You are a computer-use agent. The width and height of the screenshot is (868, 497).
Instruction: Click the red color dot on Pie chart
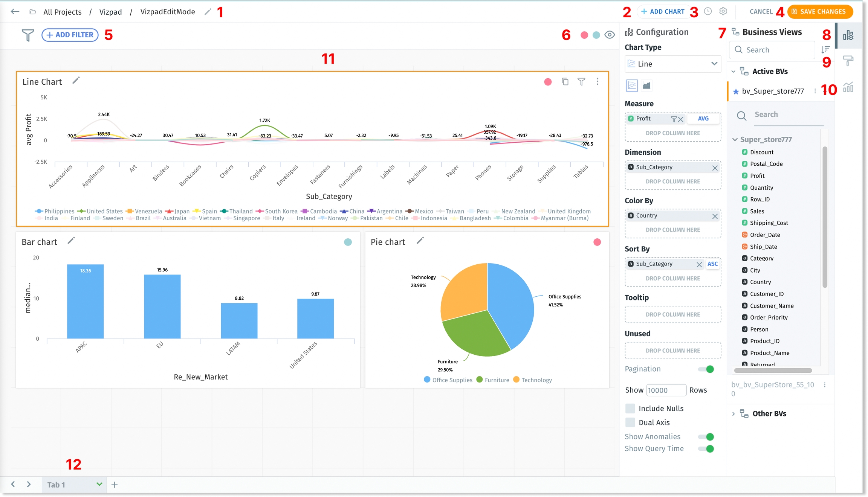(x=597, y=242)
